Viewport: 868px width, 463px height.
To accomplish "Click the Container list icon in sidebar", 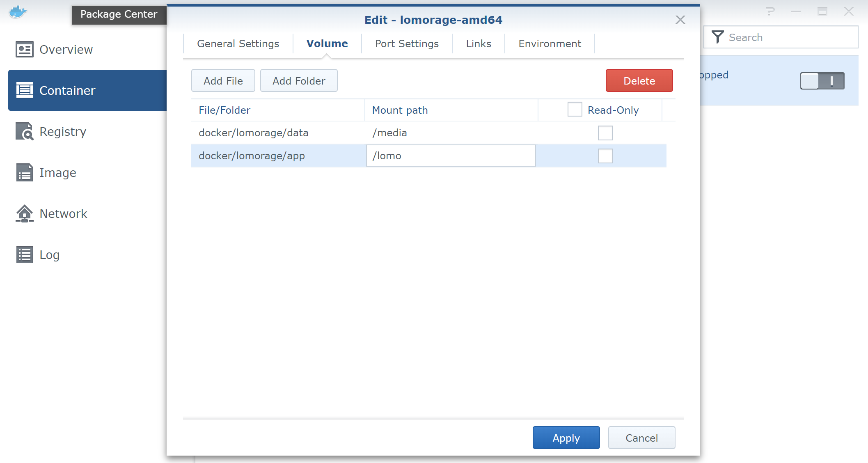I will (x=24, y=90).
